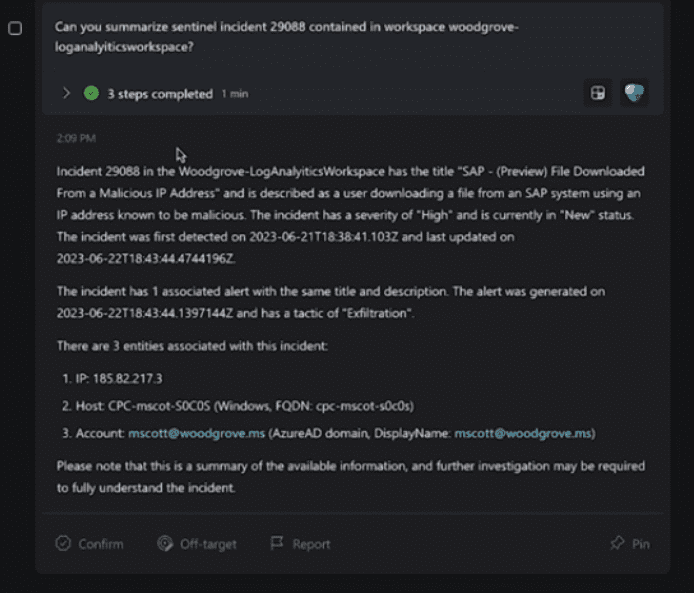Click the IP 185.82.217.3 entity line
Image resolution: width=697 pixels, height=593 pixels.
[x=112, y=378]
